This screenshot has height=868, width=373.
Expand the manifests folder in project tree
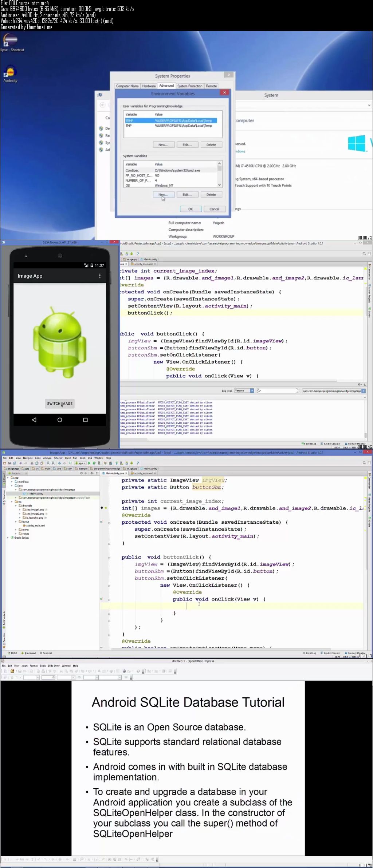pos(12,481)
